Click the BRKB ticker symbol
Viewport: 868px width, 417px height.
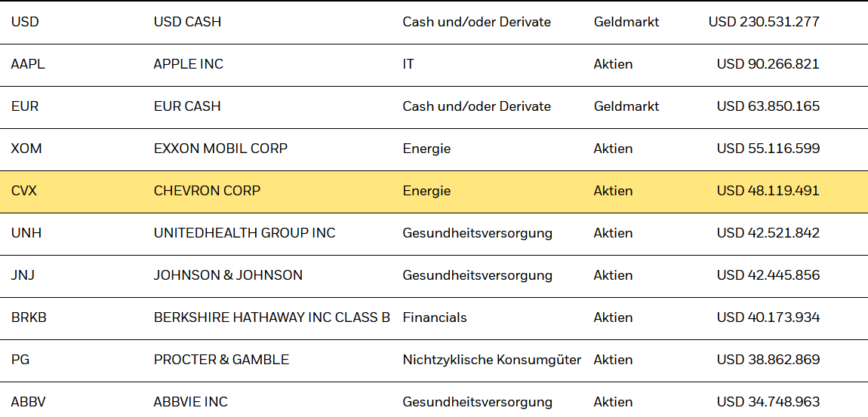pos(29,317)
